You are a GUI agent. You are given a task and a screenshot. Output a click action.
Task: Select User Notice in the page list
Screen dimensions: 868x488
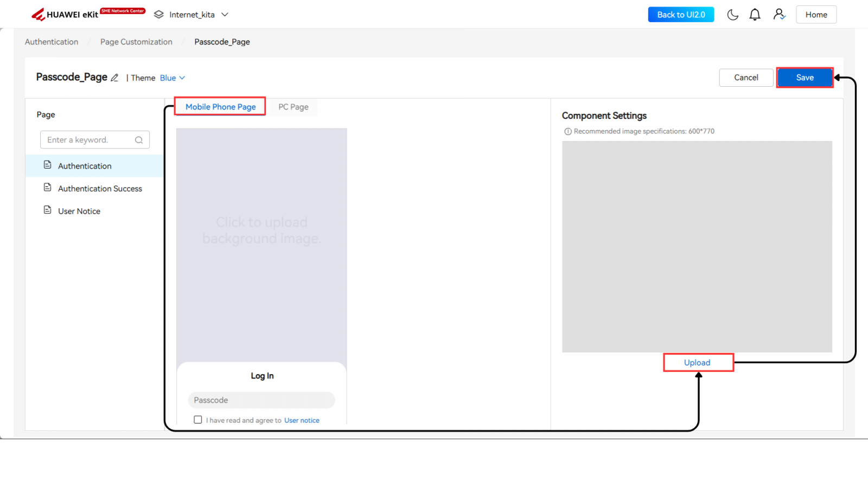coord(79,211)
